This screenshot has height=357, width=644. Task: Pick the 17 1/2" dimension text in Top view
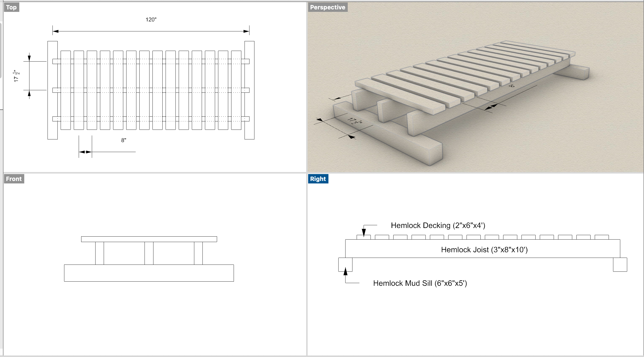pyautogui.click(x=17, y=76)
